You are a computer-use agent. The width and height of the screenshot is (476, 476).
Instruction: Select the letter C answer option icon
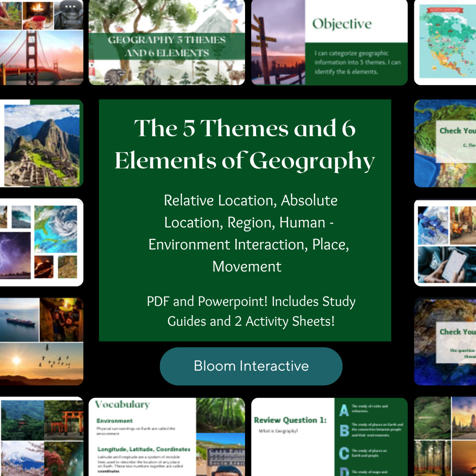pos(344,453)
